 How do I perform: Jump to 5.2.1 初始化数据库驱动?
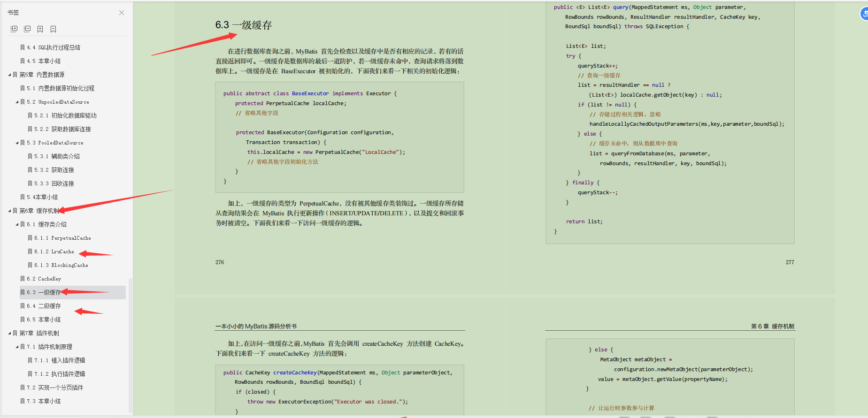65,115
